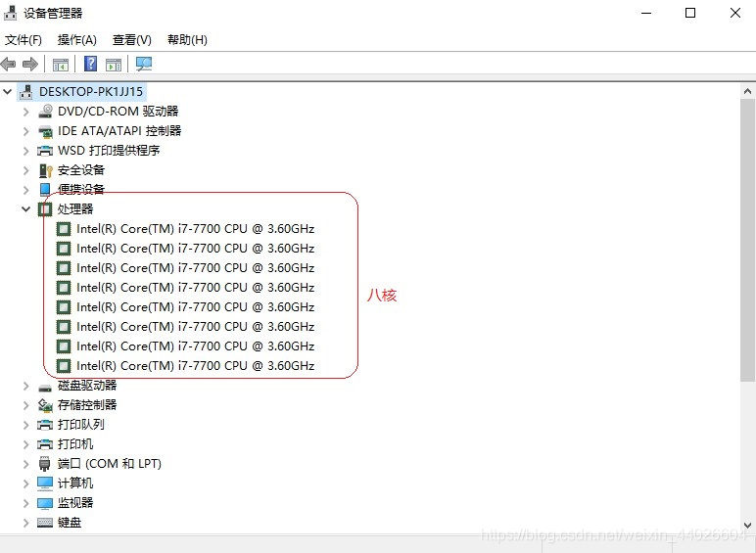756x553 pixels.
Task: Click the 计算机 monitor icon
Action: click(45, 484)
